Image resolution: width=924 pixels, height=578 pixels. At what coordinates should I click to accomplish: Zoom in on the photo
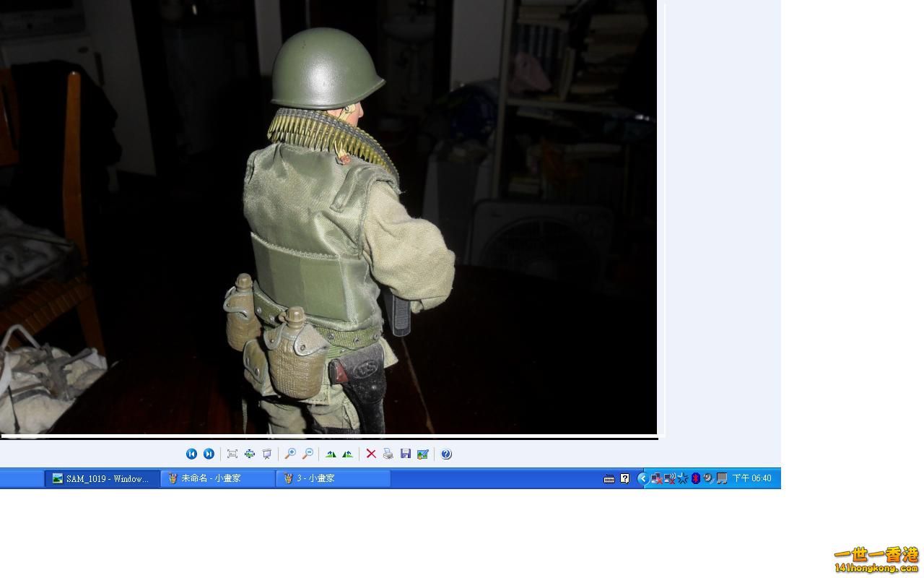[290, 454]
